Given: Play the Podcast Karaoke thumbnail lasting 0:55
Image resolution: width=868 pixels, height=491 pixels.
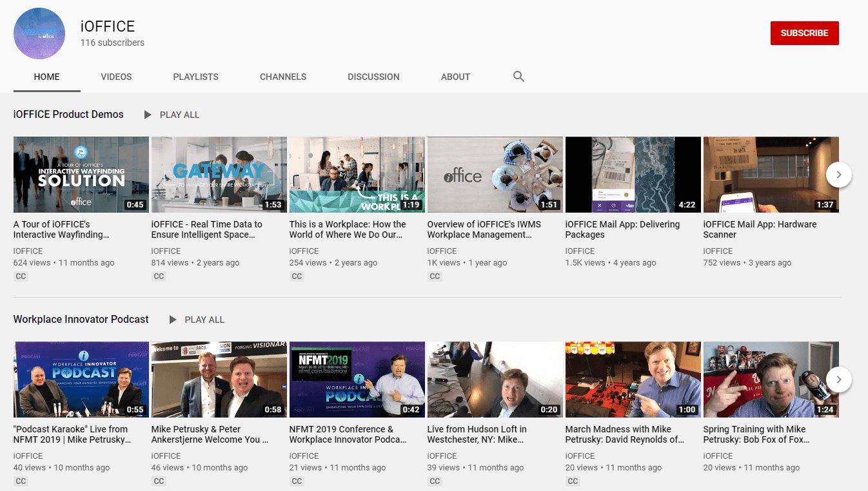Looking at the screenshot, I should tap(81, 380).
